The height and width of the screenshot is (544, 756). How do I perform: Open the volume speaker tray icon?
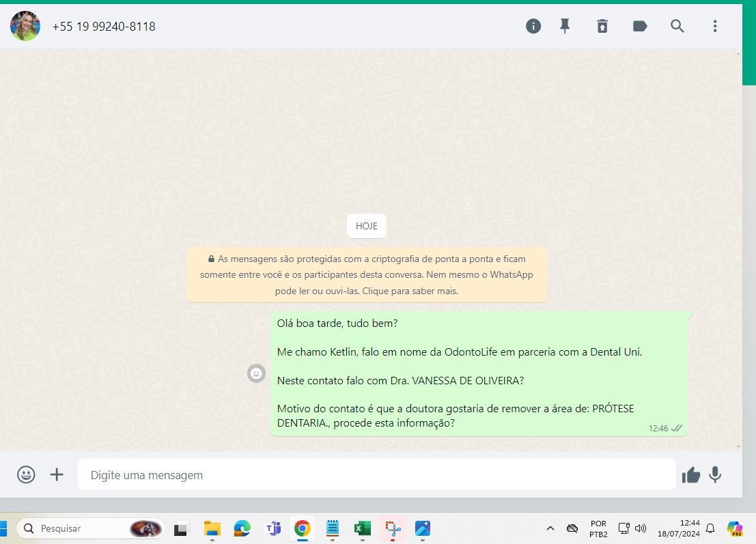coord(641,528)
